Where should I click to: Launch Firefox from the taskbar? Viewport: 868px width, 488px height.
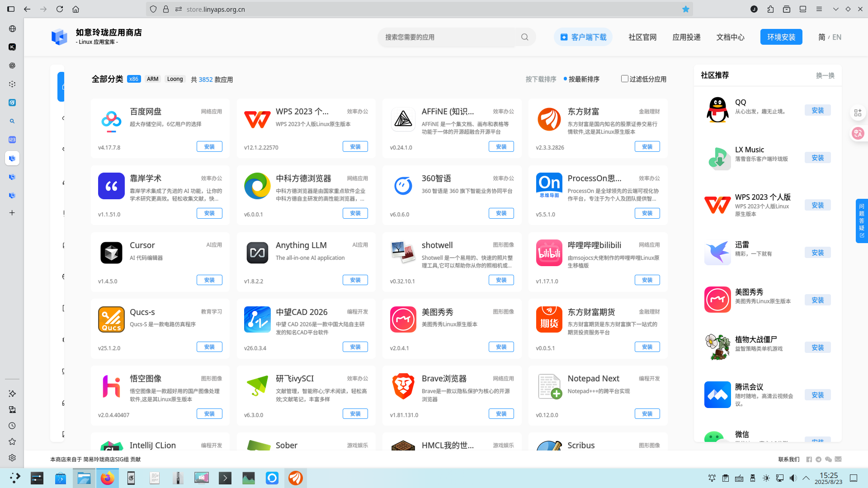pyautogui.click(x=108, y=478)
